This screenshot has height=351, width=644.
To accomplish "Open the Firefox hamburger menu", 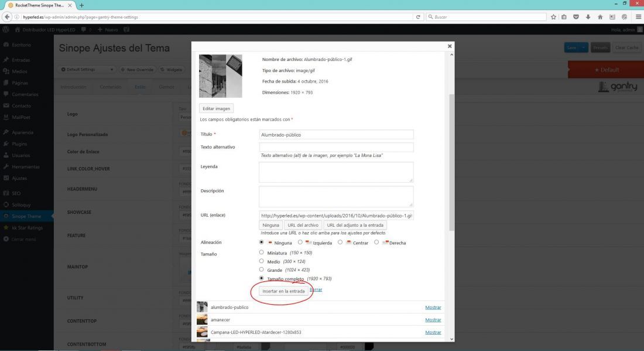I will coord(638,17).
